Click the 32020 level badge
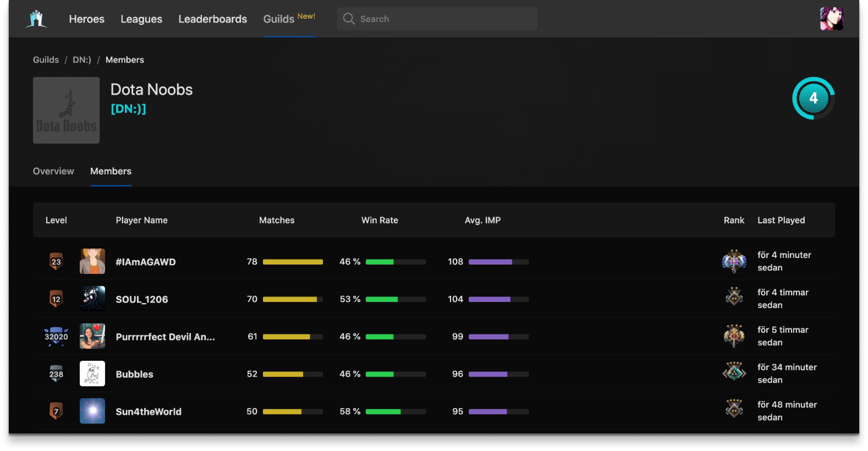The image size is (868, 451). click(56, 337)
